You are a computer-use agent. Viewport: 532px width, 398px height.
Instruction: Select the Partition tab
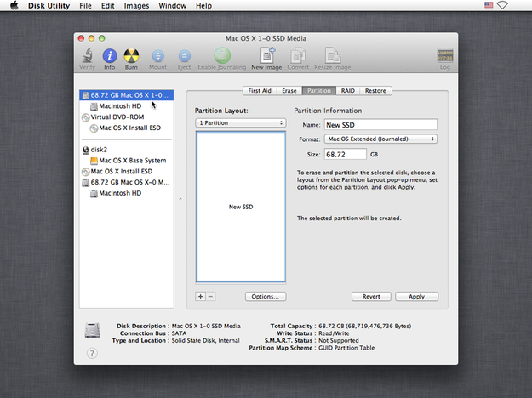tap(319, 91)
